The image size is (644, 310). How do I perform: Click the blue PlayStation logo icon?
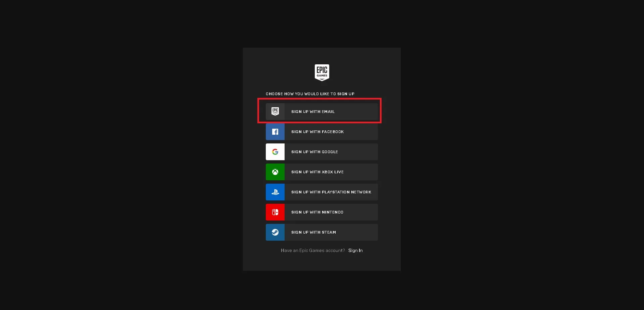pos(275,192)
